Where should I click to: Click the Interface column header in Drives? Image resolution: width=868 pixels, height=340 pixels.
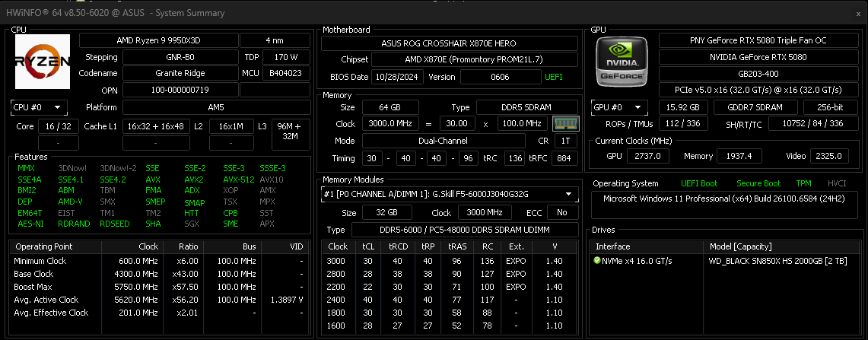(x=647, y=246)
